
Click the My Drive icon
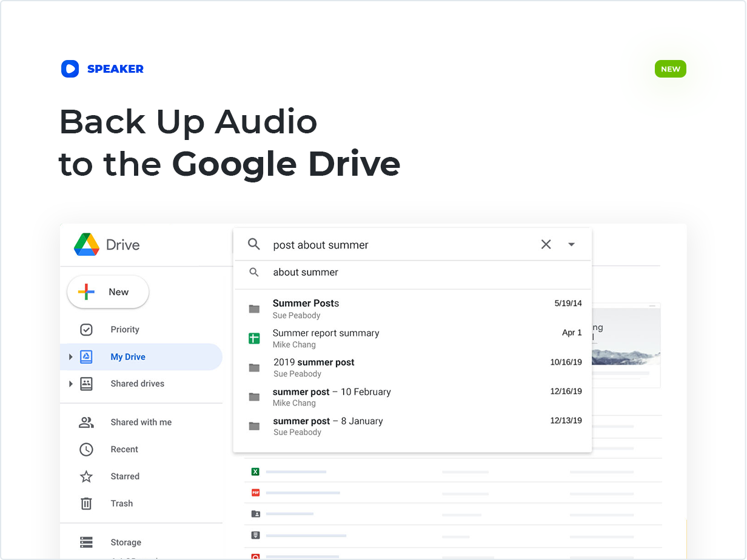86,357
